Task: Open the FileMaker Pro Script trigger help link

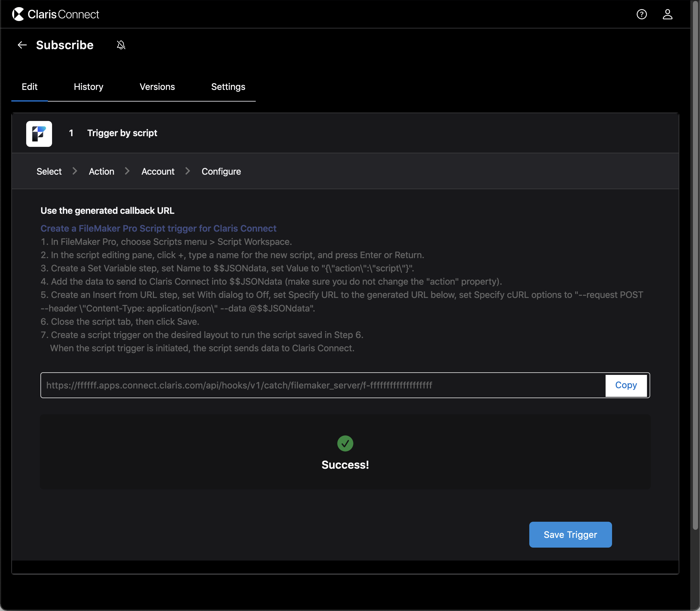Action: 158,228
